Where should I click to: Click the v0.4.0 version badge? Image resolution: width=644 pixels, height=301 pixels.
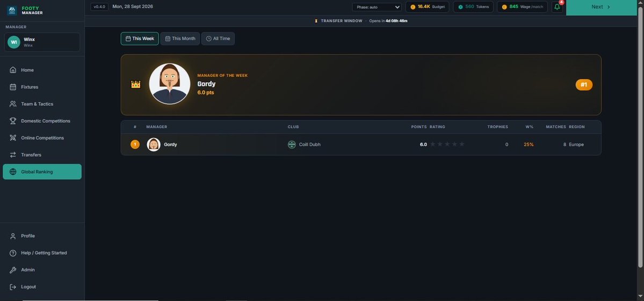tap(99, 7)
